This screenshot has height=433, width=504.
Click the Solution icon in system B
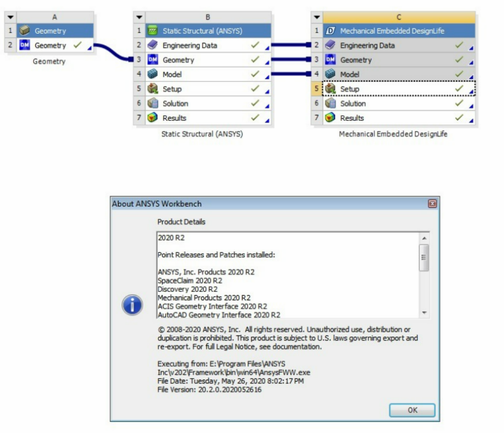[x=153, y=103]
